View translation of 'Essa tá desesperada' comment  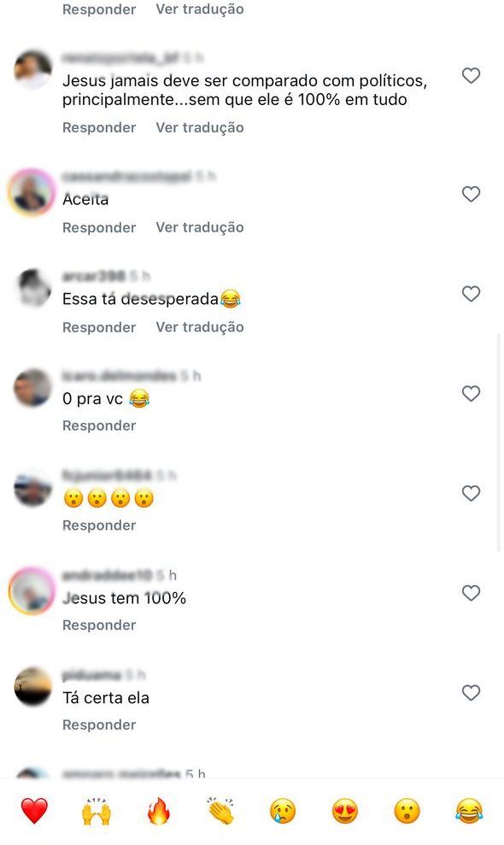click(x=200, y=327)
